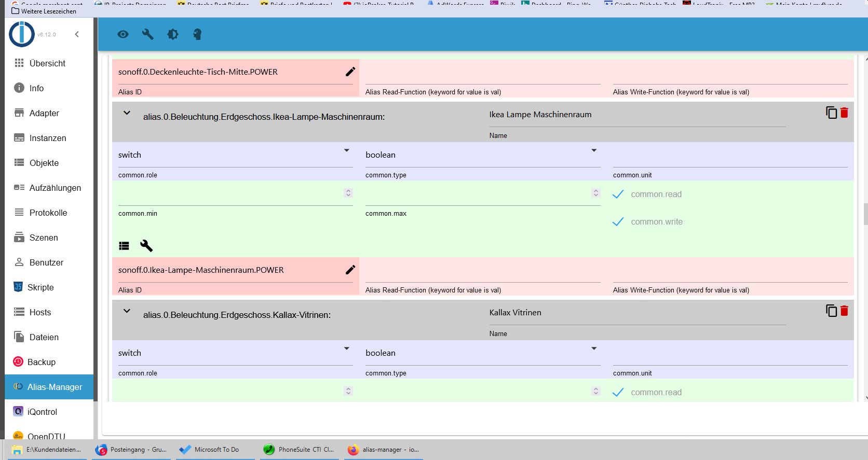This screenshot has width=868, height=460.
Task: Click Alias Write-Function field for Ikea-Lampe-Maschinenraum
Action: click(x=730, y=271)
